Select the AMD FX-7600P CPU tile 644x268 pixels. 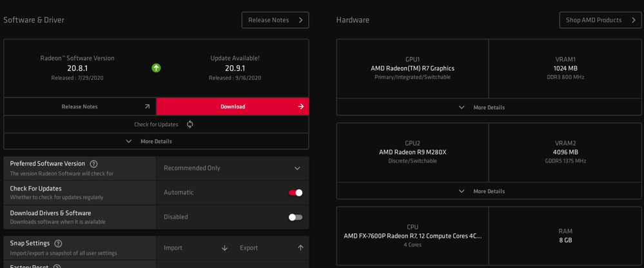pyautogui.click(x=413, y=236)
